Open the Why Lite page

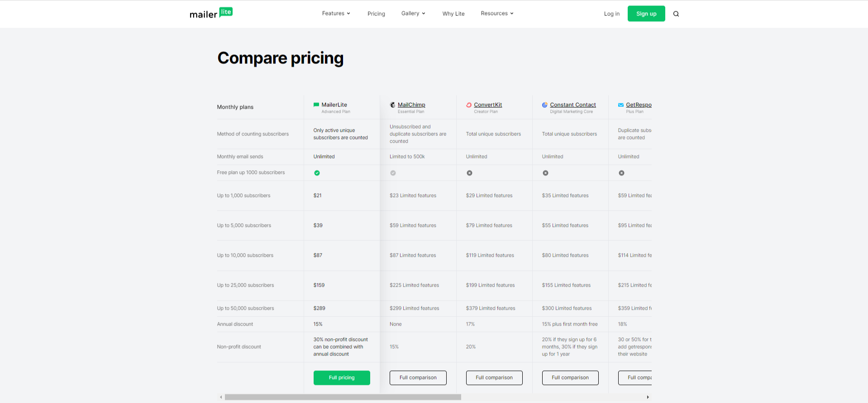[453, 14]
